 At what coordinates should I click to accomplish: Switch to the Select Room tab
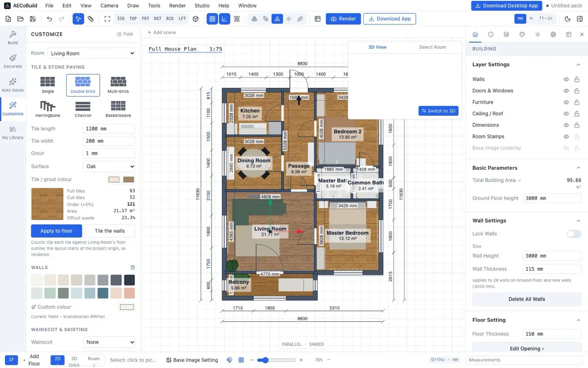(x=433, y=47)
